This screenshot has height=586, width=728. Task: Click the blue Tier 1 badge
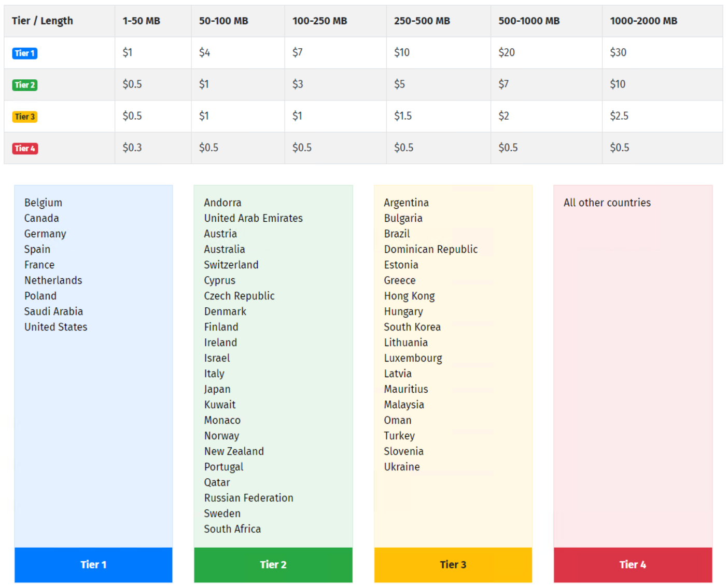pos(24,53)
